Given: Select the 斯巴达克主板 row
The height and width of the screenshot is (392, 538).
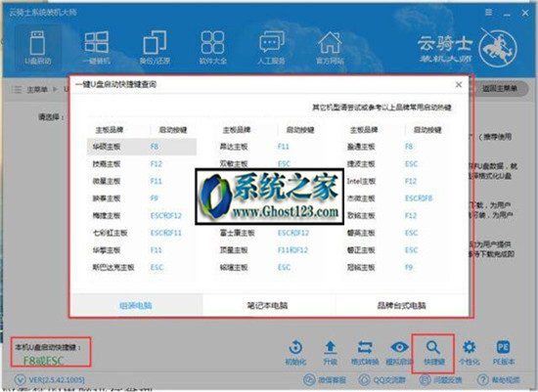Looking at the screenshot, I should (142, 267).
